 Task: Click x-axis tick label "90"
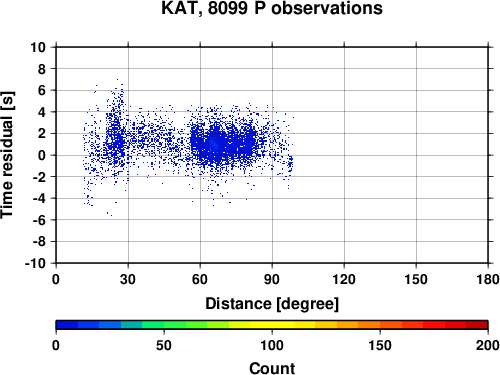[272, 279]
